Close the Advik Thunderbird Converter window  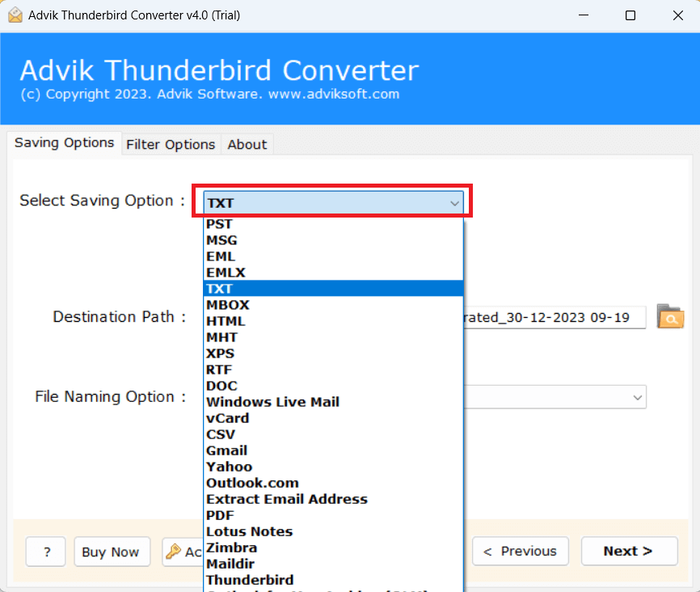tap(677, 15)
